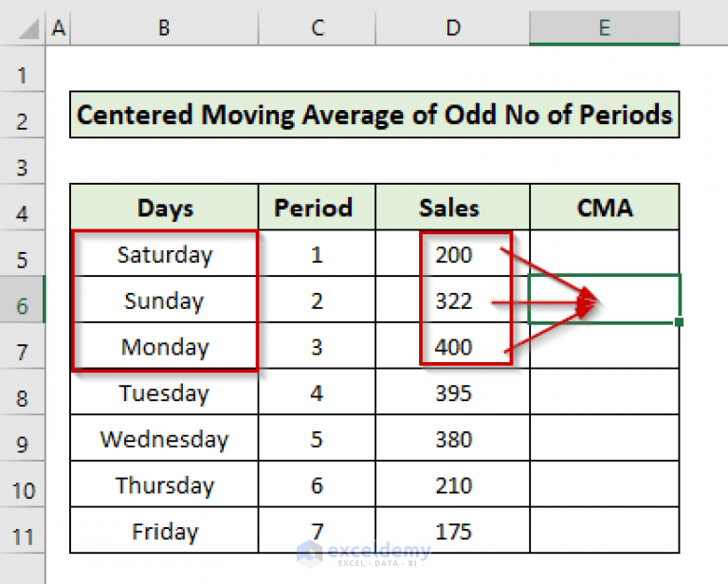Viewport: 728px width, 584px height.
Task: Select the 'Sunday' cell
Action: (x=164, y=300)
